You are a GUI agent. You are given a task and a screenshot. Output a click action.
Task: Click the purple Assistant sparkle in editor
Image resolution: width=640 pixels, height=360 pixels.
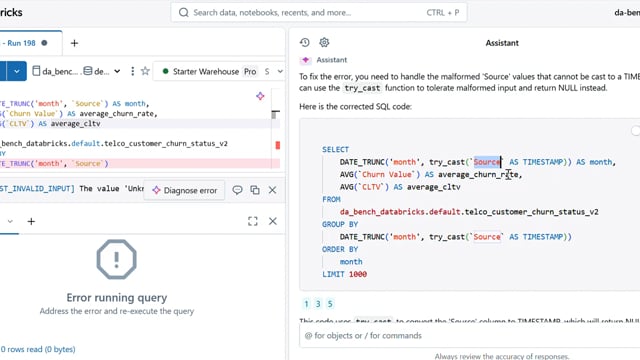[x=260, y=96]
